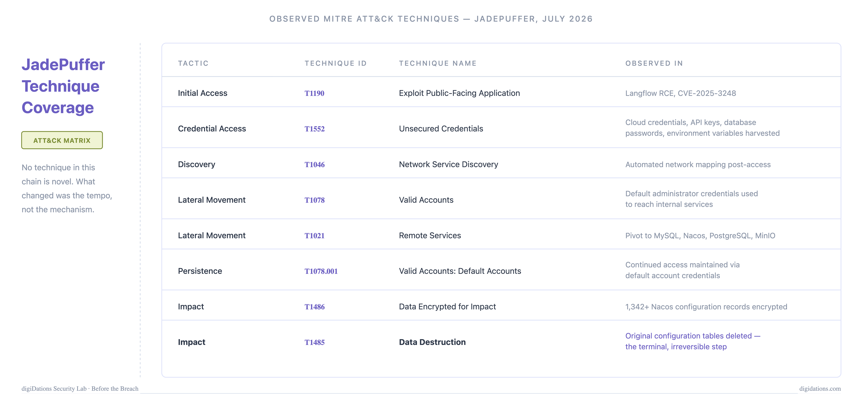Screen dimensions: 868x415
Task: Click Continued access maintained observation
Action: (682, 270)
